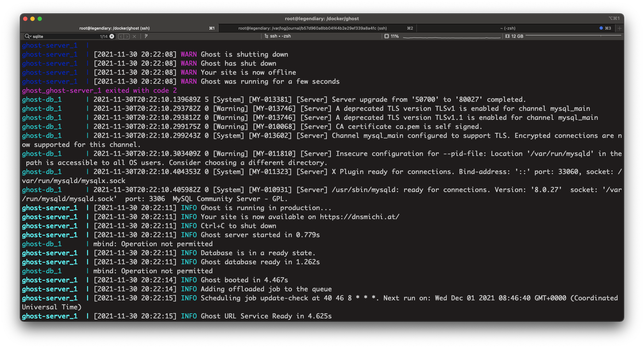644x348 pixels.
Task: Click the CPU usage 11% indicator
Action: [392, 36]
